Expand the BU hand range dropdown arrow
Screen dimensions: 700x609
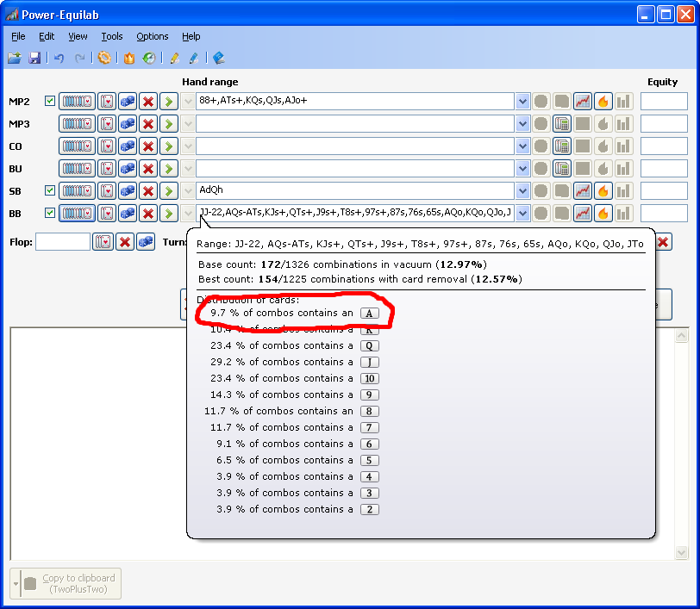click(522, 168)
